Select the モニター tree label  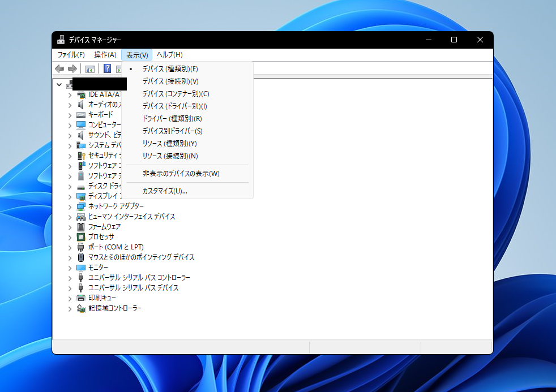point(98,268)
